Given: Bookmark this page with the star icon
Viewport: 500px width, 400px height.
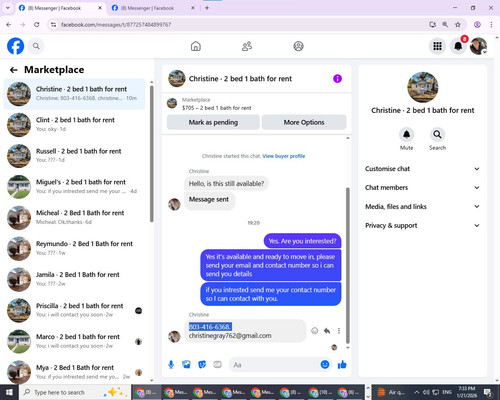Looking at the screenshot, I should pyautogui.click(x=458, y=24).
